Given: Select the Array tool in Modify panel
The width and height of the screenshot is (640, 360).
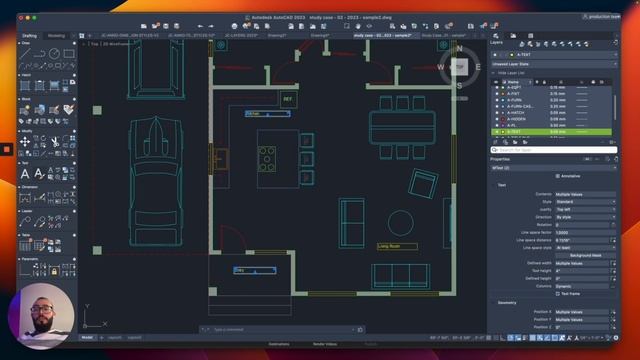Looking at the screenshot, I should click(x=73, y=138).
